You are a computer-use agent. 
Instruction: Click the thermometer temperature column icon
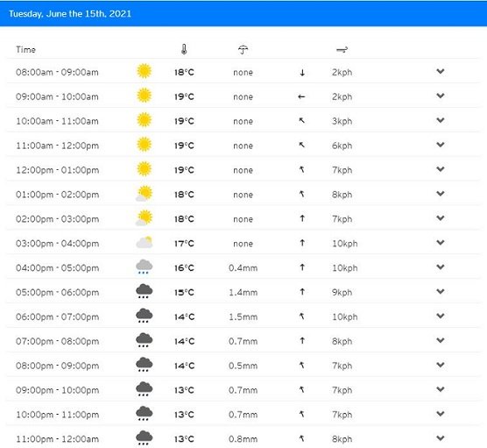(184, 49)
